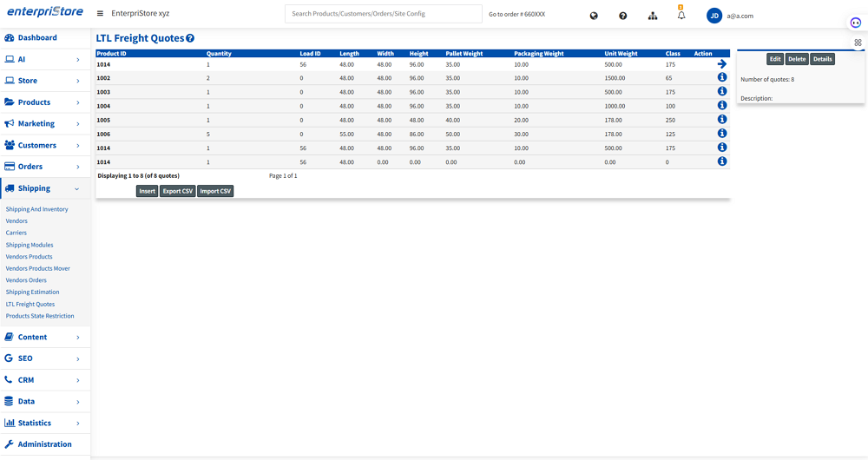Open notifications bell icon
868x460 pixels.
681,16
